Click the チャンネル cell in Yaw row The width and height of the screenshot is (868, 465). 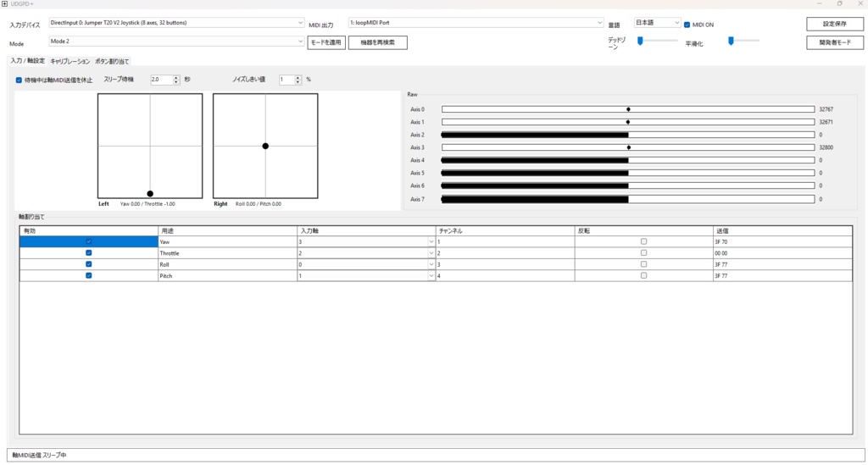(x=505, y=241)
